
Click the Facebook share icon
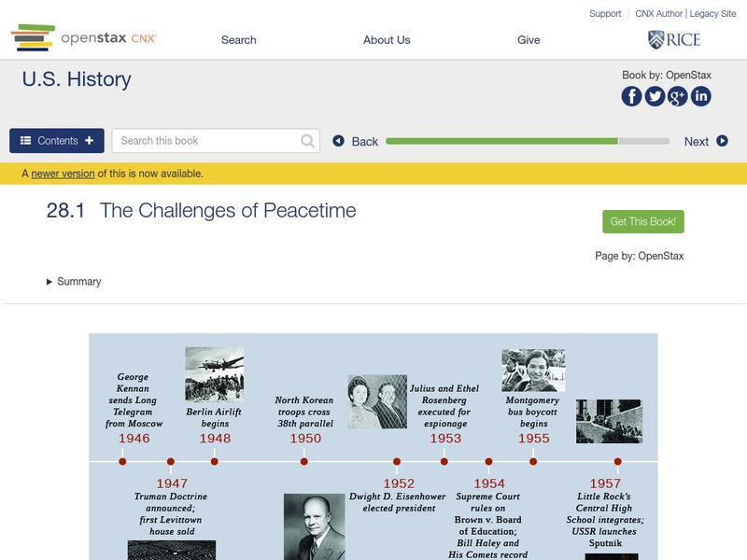click(632, 96)
